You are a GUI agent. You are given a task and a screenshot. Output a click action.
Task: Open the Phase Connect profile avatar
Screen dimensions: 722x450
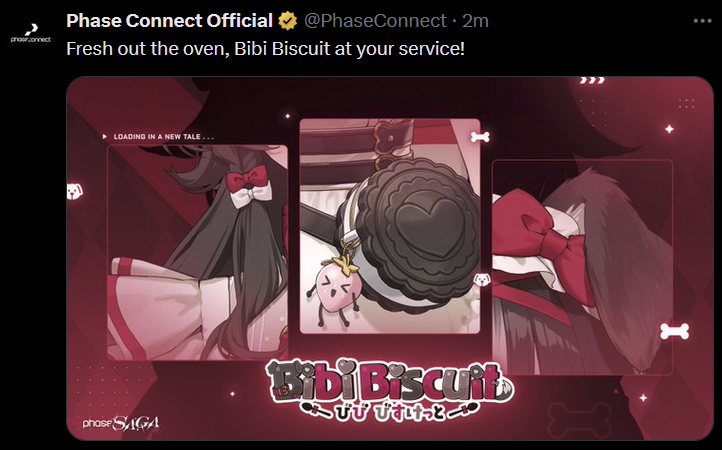(31, 33)
